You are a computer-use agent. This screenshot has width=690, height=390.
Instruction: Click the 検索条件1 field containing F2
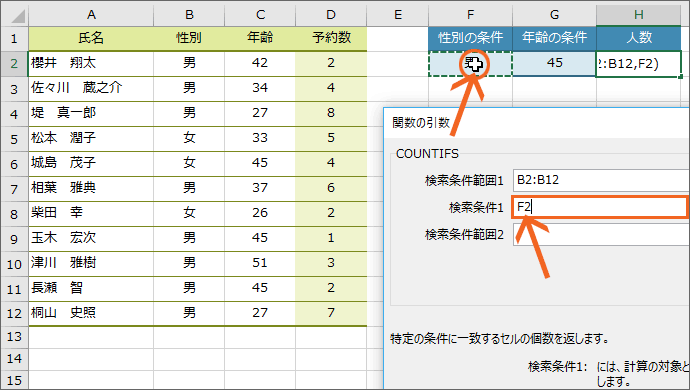point(600,207)
